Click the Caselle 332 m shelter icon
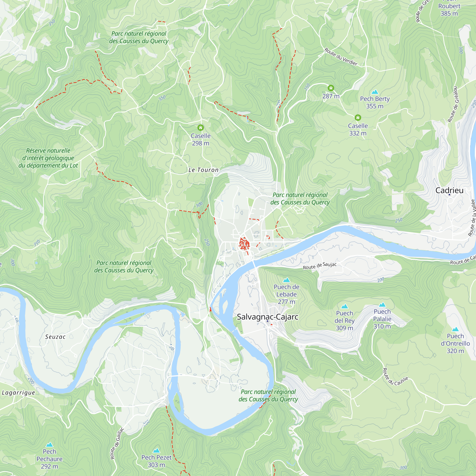 point(358,118)
